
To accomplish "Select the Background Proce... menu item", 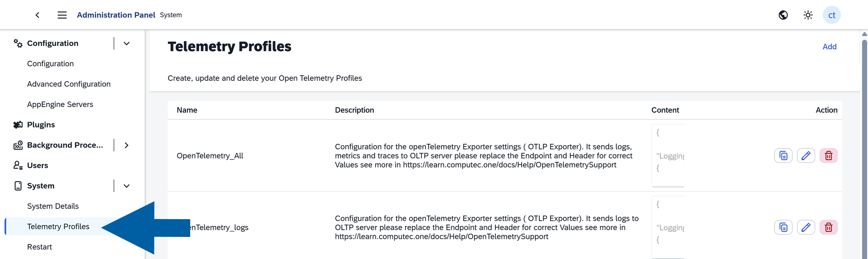I will click(x=65, y=145).
